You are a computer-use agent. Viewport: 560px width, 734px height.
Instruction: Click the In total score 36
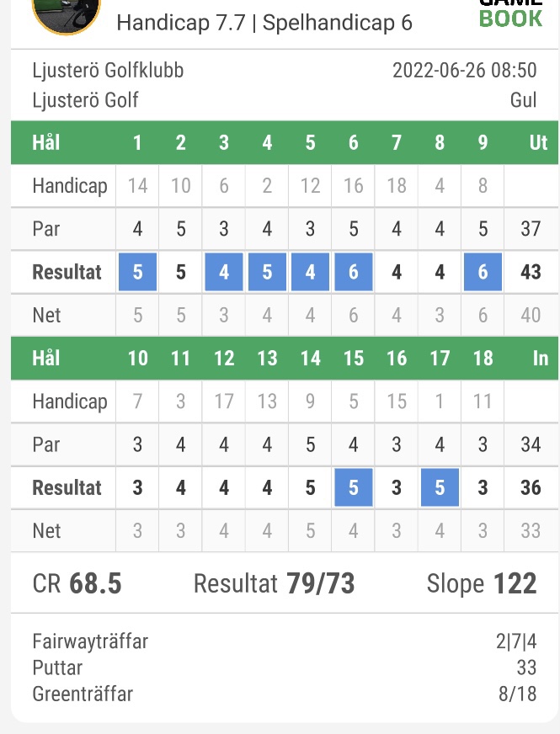pos(531,487)
